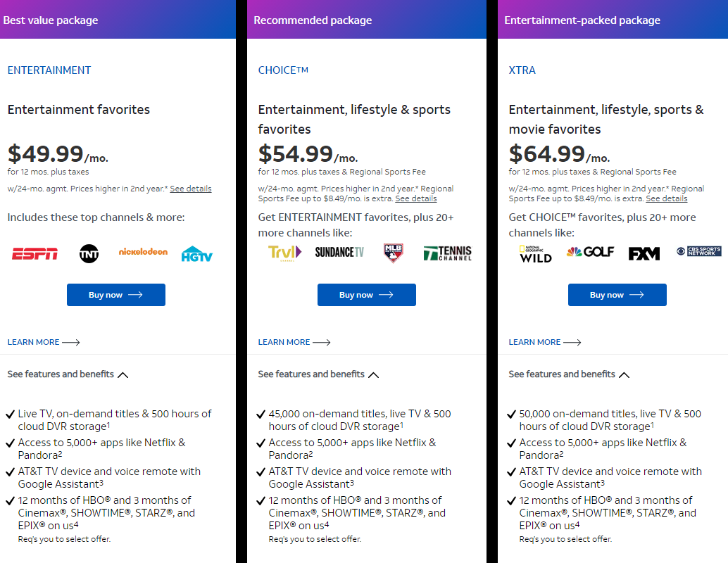Image resolution: width=728 pixels, height=563 pixels.
Task: Collapse CHOICE package features and benefits
Action: point(318,374)
